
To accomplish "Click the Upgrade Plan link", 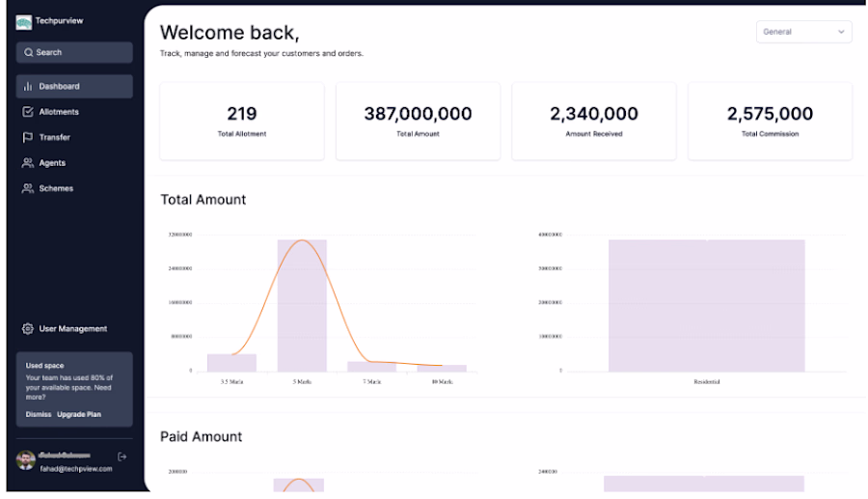I will [79, 414].
